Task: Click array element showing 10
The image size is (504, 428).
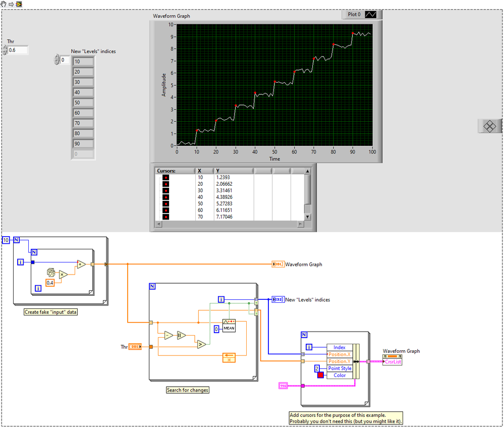Action: [83, 62]
